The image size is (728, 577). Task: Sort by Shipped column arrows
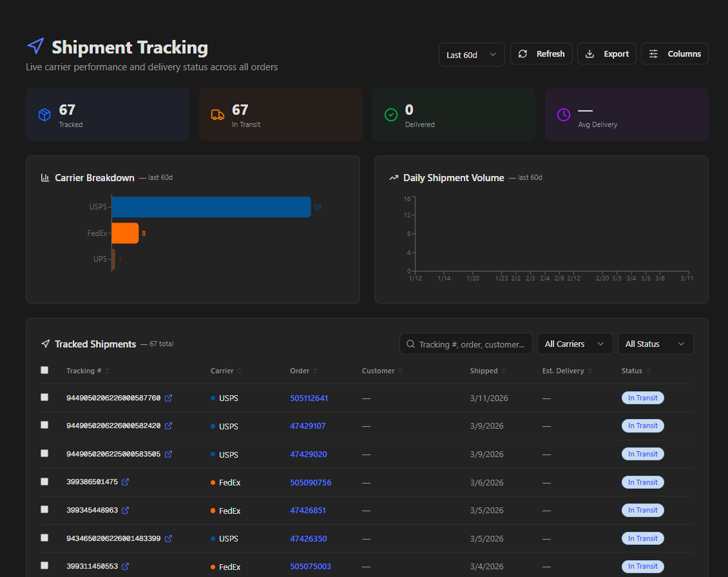(x=504, y=371)
